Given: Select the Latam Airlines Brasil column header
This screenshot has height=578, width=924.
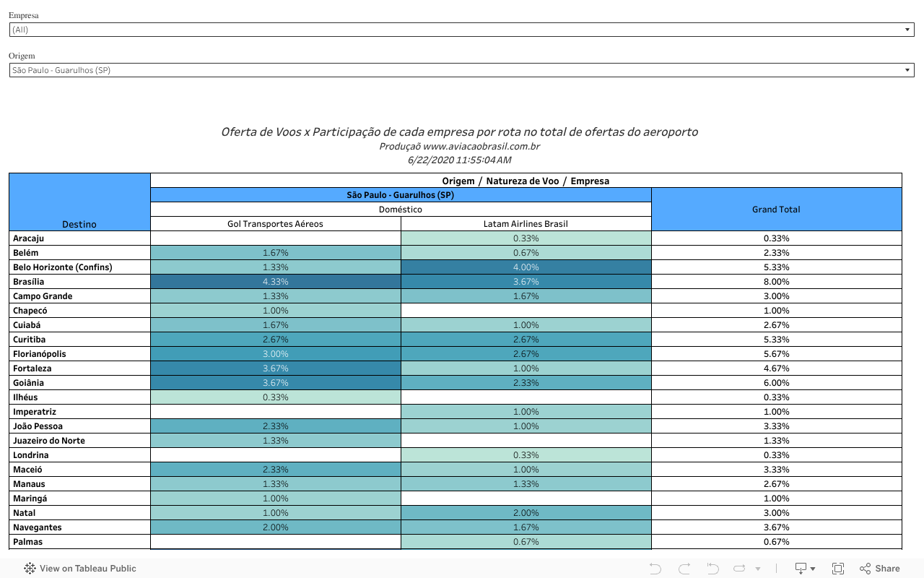Looking at the screenshot, I should (526, 224).
